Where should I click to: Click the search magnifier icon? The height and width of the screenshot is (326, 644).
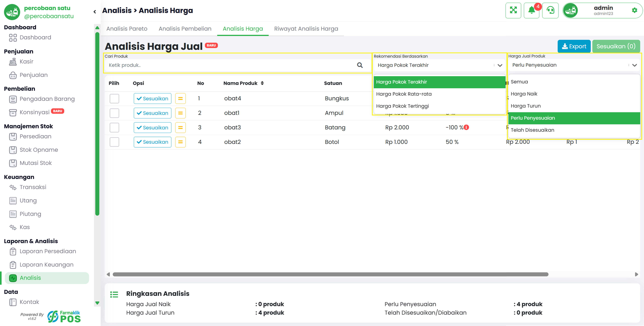[x=360, y=65]
